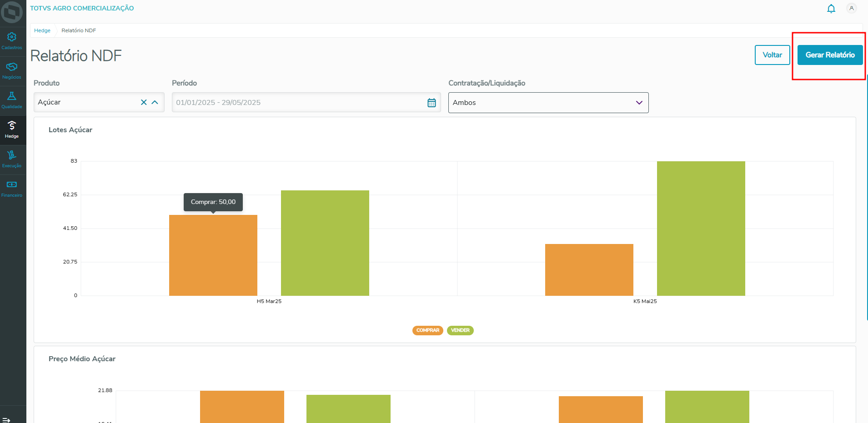Open the Qualidade sidebar section
868x423 pixels.
12,100
